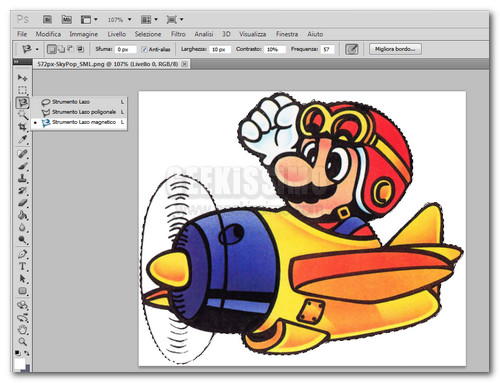Select the Healing Brush bandage tool
The height and width of the screenshot is (383, 500).
click(22, 154)
